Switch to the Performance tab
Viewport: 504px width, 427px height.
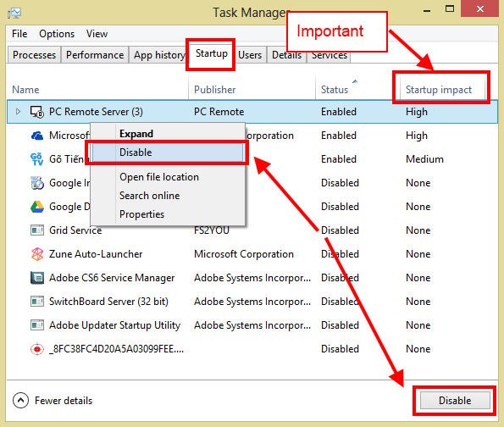pyautogui.click(x=95, y=55)
